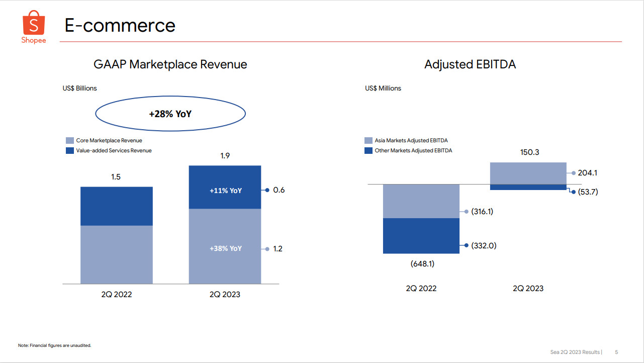
Task: Click the Asia Markets Adjusted EBITDA legend swatch
Action: [369, 141]
